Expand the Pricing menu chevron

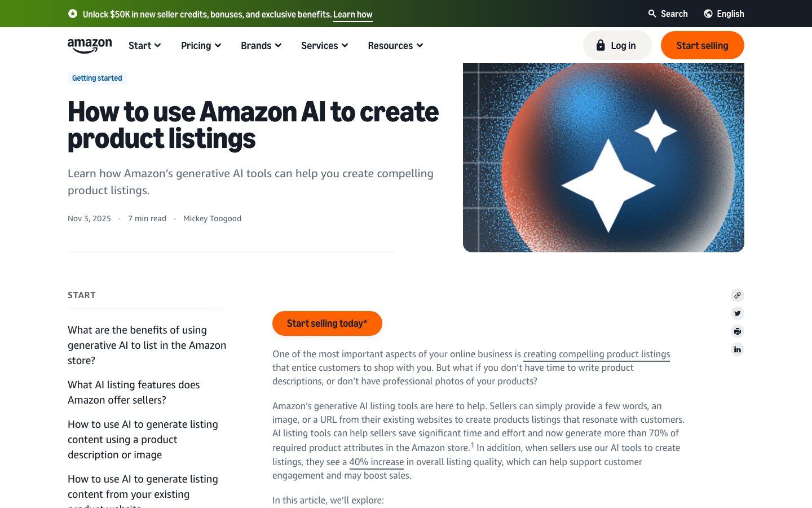(x=218, y=46)
